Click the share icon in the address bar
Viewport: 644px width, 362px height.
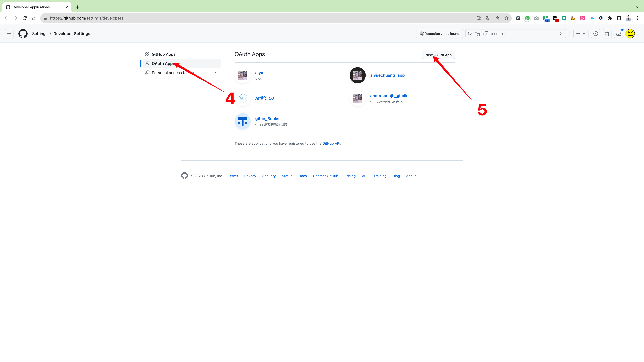tap(497, 18)
